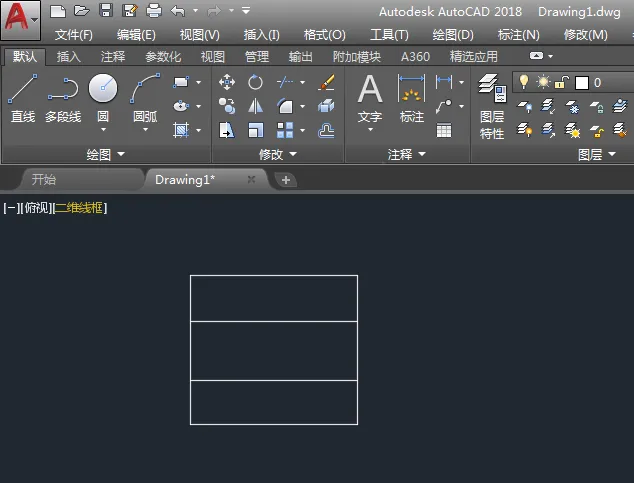The width and height of the screenshot is (634, 483).
Task: Open the 文件(F) menu
Action: pyautogui.click(x=74, y=35)
